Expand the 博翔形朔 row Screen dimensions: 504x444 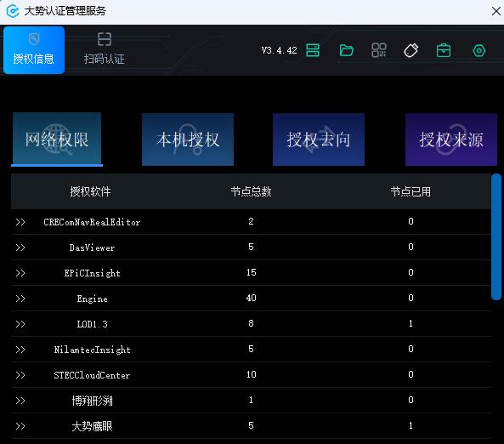20,401
